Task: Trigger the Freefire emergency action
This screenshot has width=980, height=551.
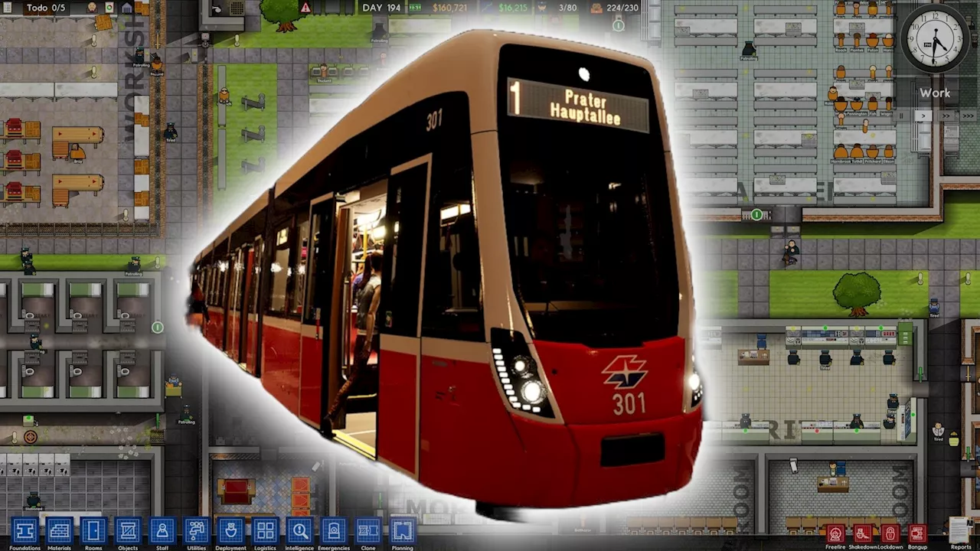Action: tap(835, 533)
